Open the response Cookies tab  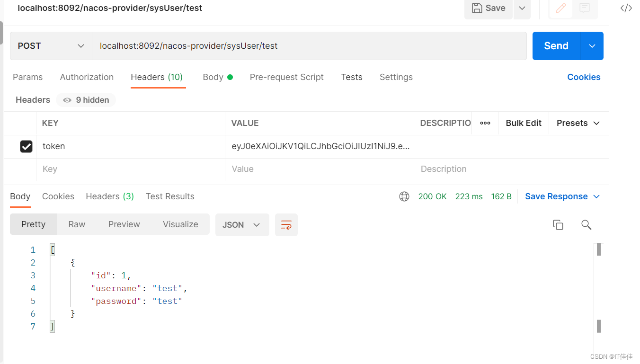pyautogui.click(x=58, y=196)
